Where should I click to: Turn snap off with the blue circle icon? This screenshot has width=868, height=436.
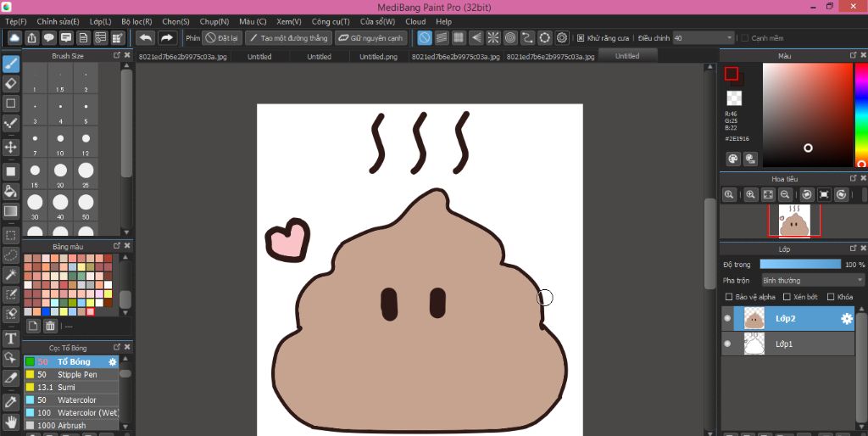click(x=424, y=37)
